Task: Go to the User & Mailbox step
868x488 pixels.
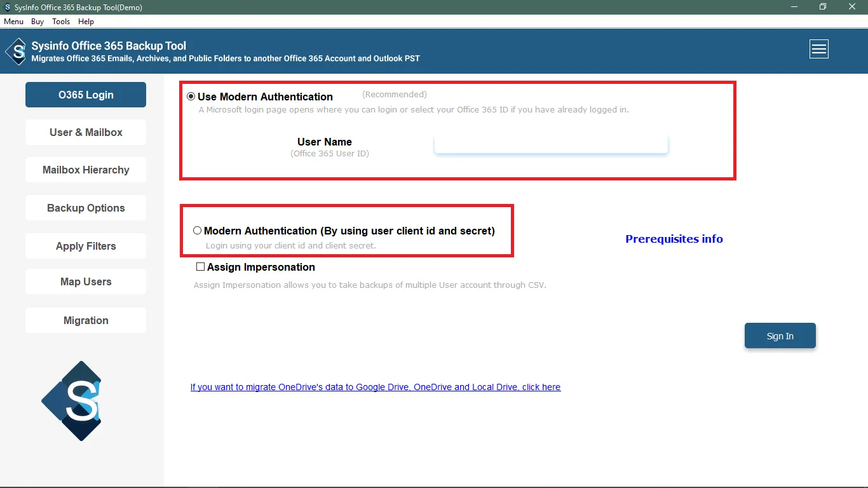Action: pos(86,132)
